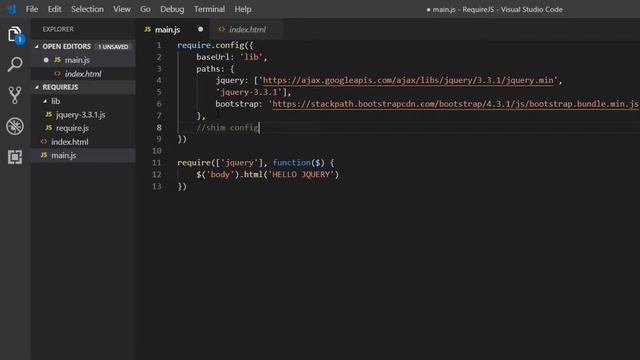Click the googleapis jquery URL on line 4

pyautogui.click(x=408, y=80)
